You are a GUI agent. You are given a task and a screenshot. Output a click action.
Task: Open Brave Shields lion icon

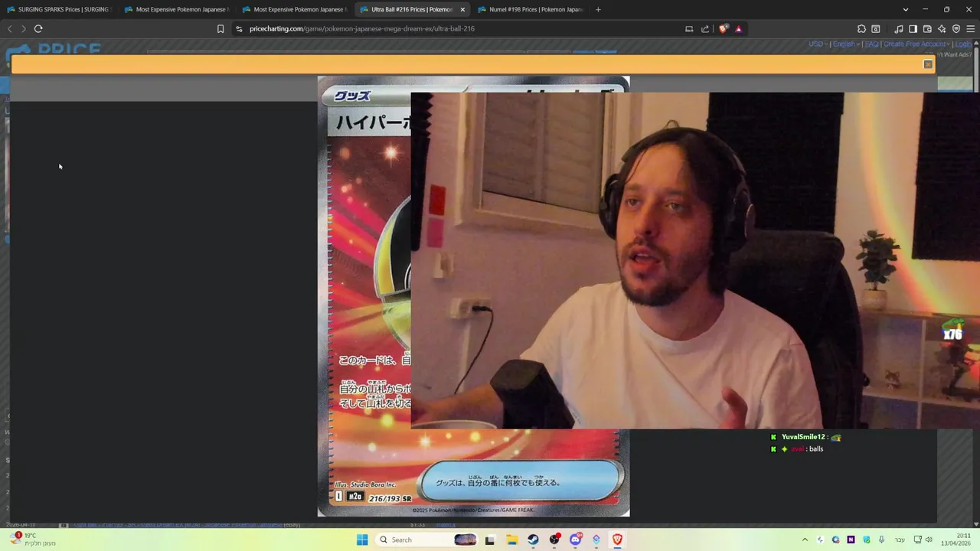pyautogui.click(x=724, y=29)
